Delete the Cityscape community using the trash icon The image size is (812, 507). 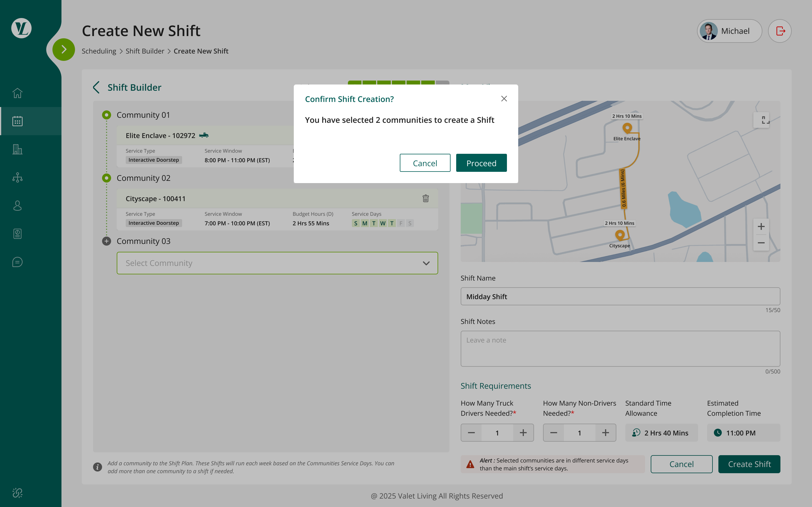point(425,199)
